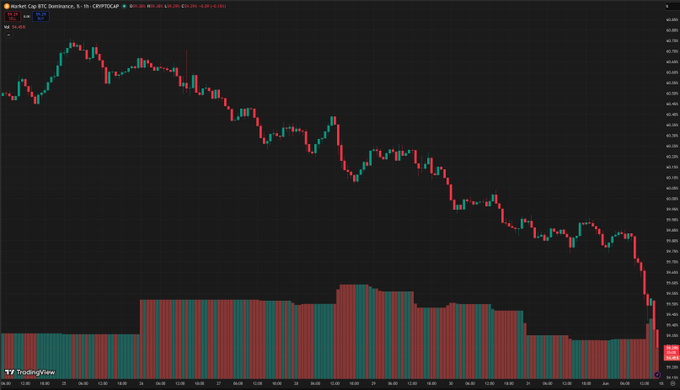Open the Market Cap BTC Dominance symbol title
This screenshot has width=680, height=390.
65,6
